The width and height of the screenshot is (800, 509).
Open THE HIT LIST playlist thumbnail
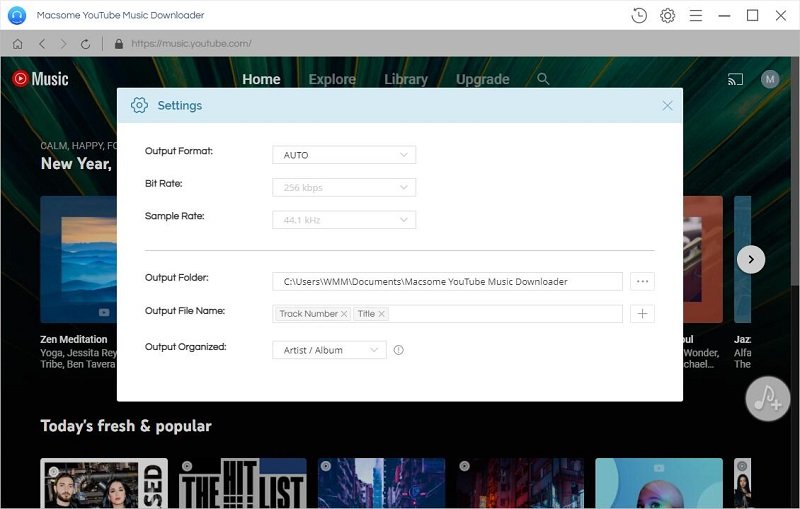(x=243, y=483)
